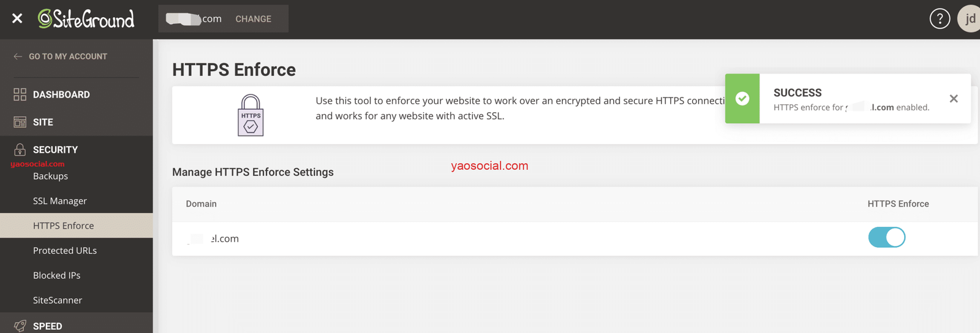Expand the Speed menu section
The width and height of the screenshot is (980, 333).
point(48,326)
